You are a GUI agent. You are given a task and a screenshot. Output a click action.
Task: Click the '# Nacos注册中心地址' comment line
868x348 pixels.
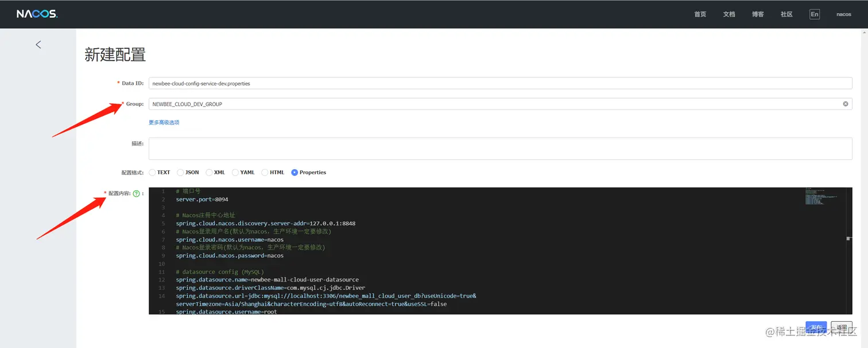pos(206,215)
